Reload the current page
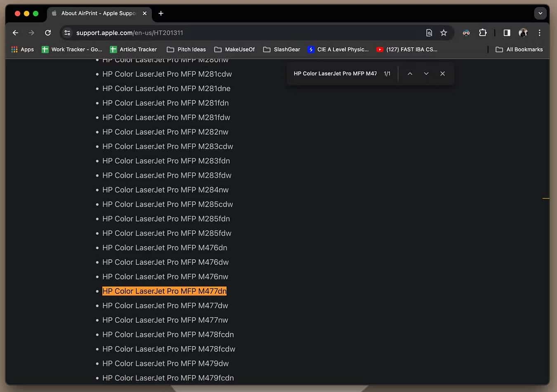 pyautogui.click(x=48, y=33)
